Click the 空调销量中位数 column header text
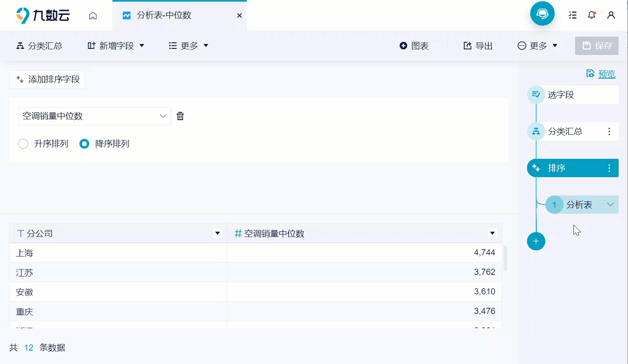628x364 pixels. pyautogui.click(x=274, y=234)
